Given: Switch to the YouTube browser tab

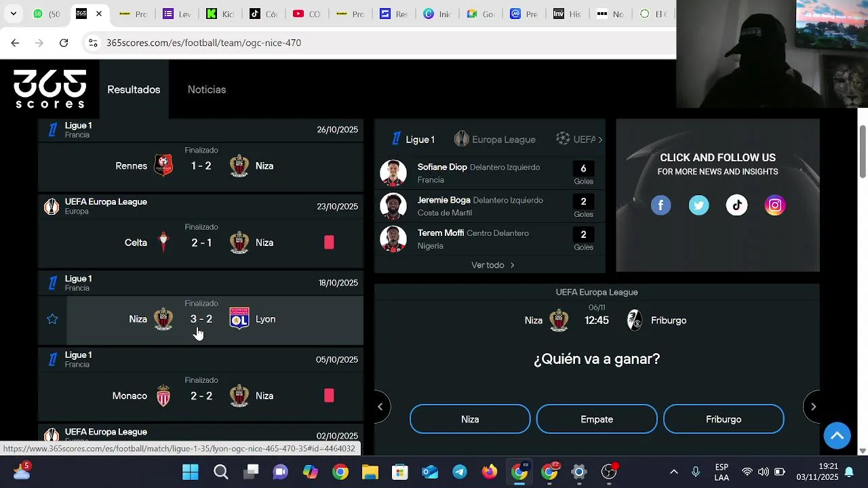Looking at the screenshot, I should pos(307,14).
